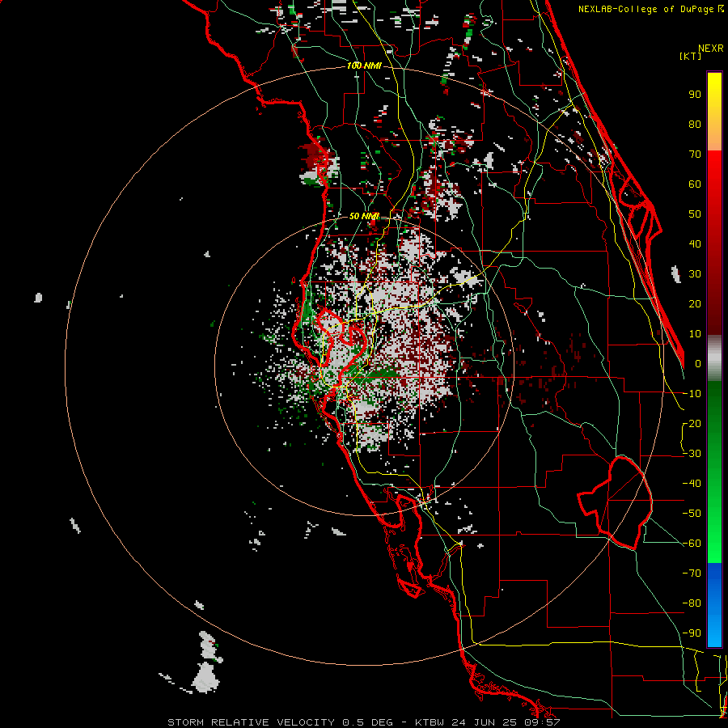The height and width of the screenshot is (728, 728).
Task: Click the NEXR label above the scale
Action: [x=710, y=49]
